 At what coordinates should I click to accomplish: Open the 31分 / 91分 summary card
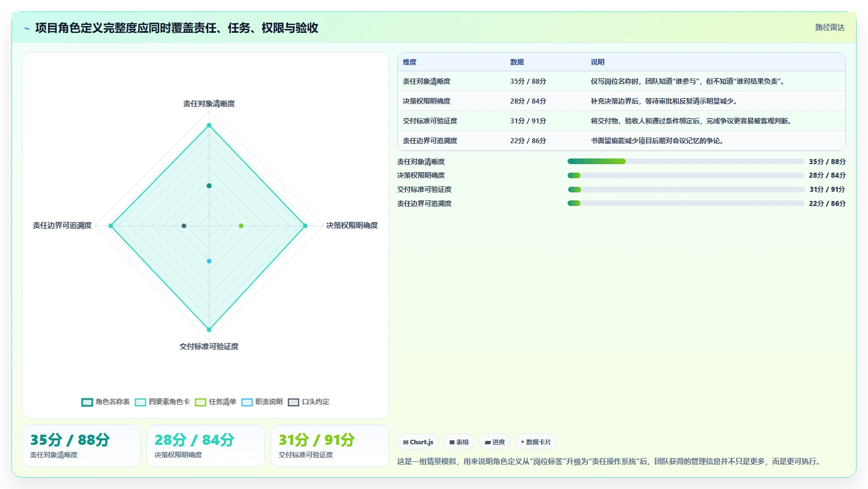pyautogui.click(x=330, y=446)
